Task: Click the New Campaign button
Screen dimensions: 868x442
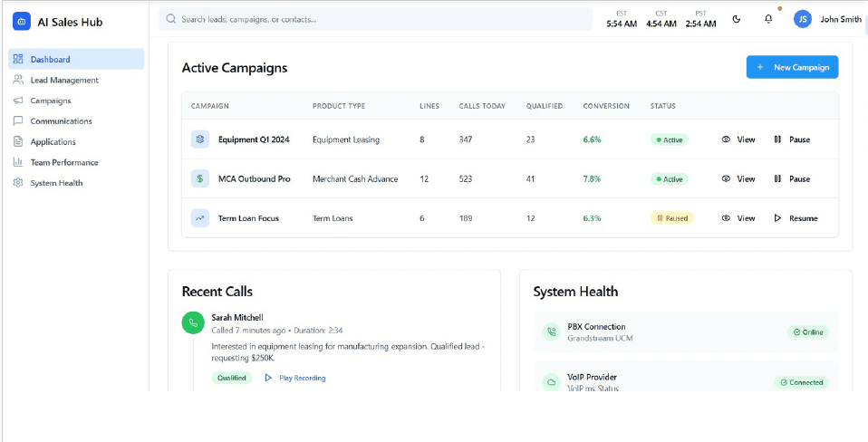Action: point(792,67)
